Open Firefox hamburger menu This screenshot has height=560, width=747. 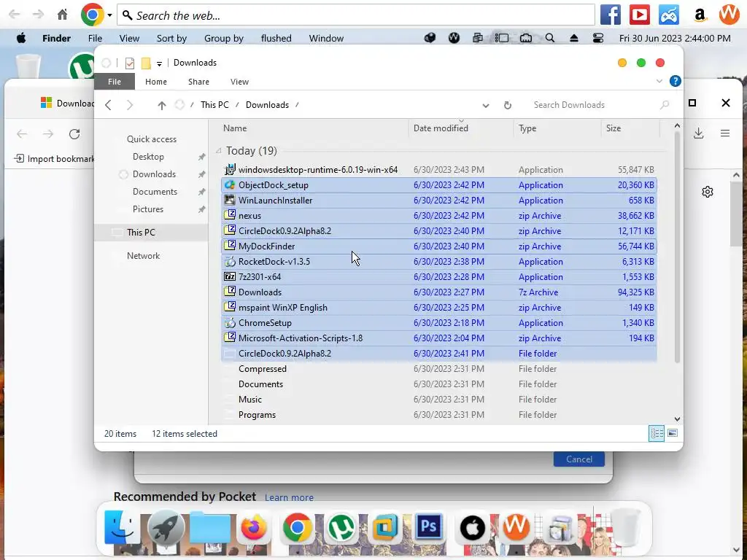tap(724, 133)
